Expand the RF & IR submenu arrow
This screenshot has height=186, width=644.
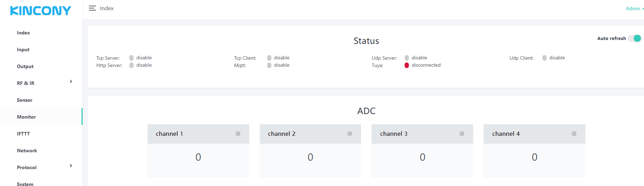[x=71, y=82]
